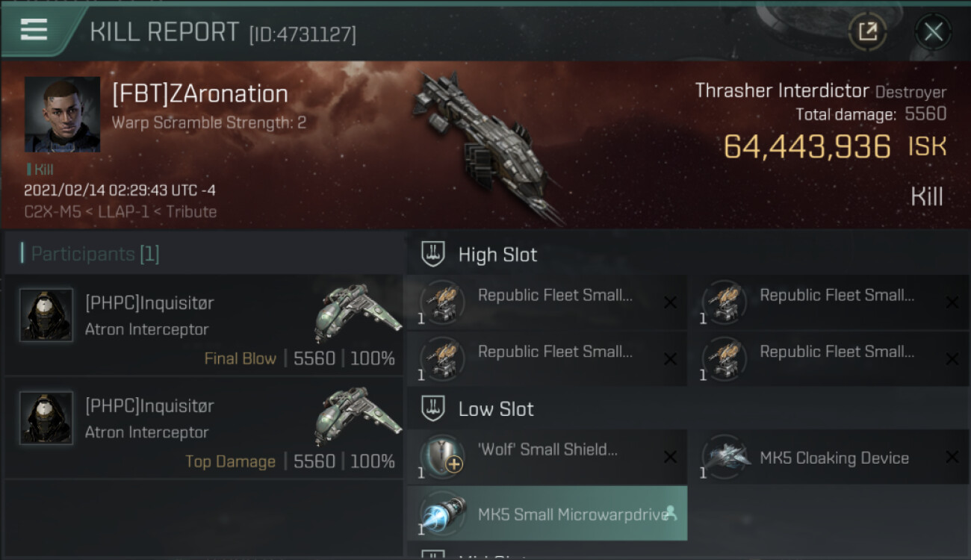Click the Final Blow Atron Interceptor ship icon
The height and width of the screenshot is (560, 971).
click(x=357, y=311)
